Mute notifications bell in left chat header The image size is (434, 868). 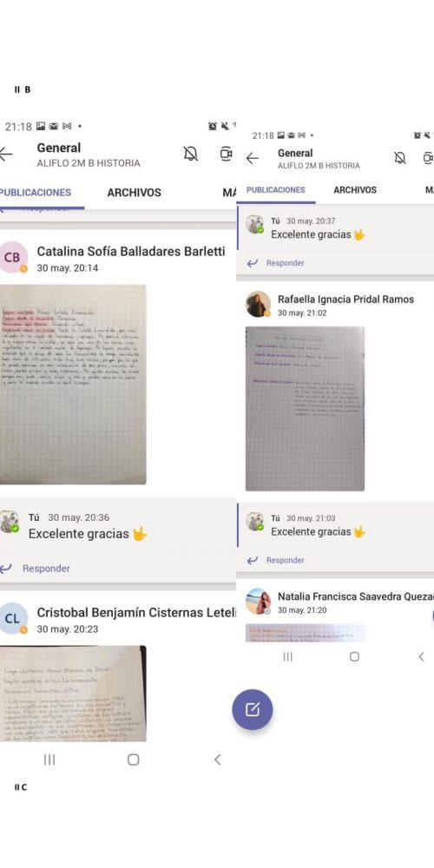coord(190,154)
